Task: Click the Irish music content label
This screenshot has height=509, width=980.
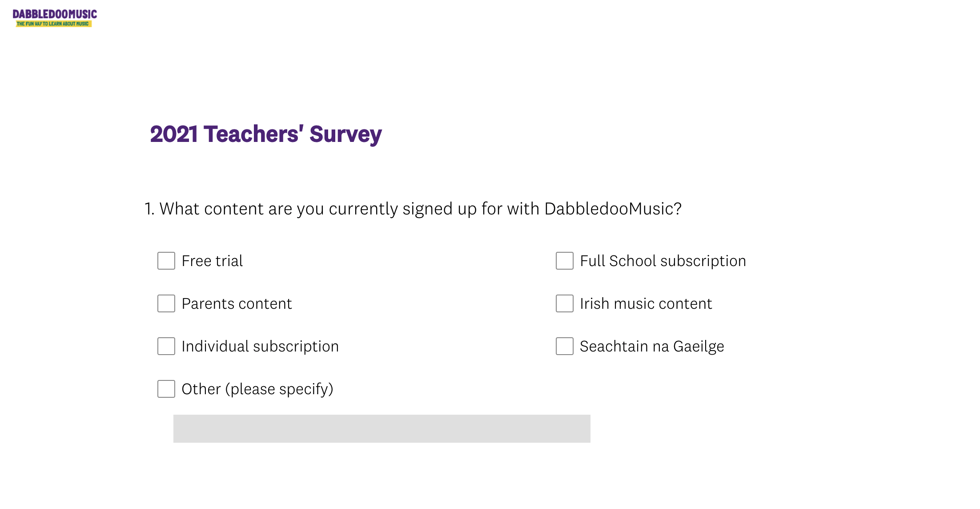Action: coord(646,303)
